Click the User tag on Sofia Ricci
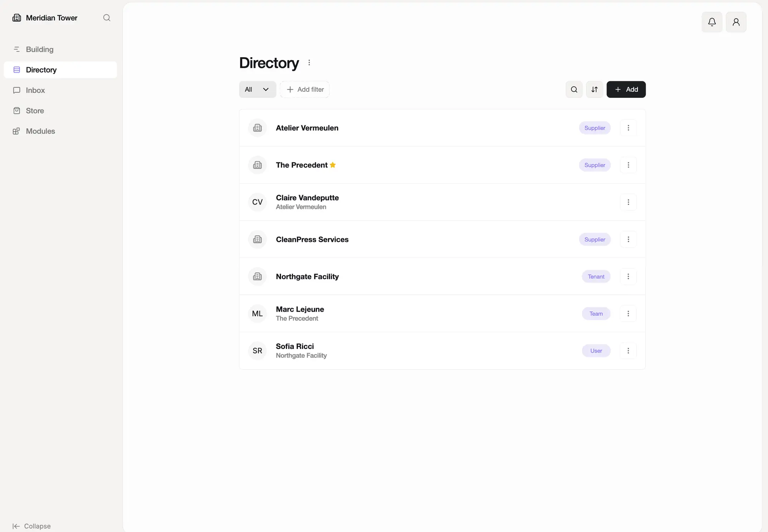The height and width of the screenshot is (532, 768). click(596, 351)
